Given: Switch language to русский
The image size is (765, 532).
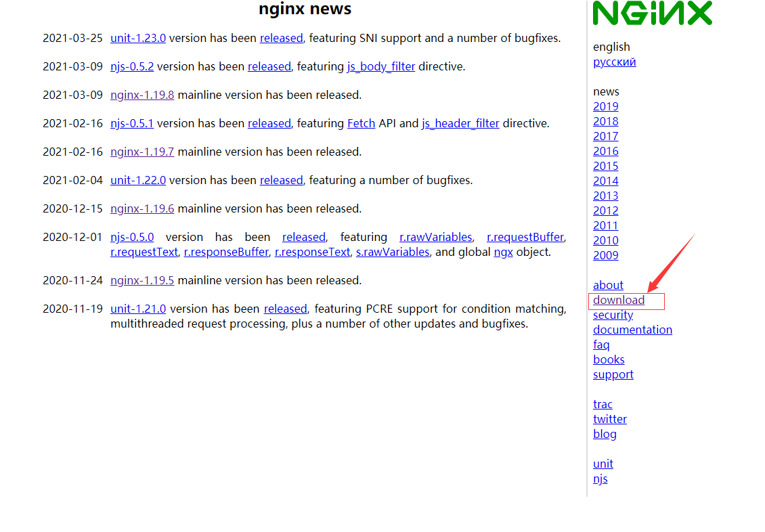Looking at the screenshot, I should (614, 62).
